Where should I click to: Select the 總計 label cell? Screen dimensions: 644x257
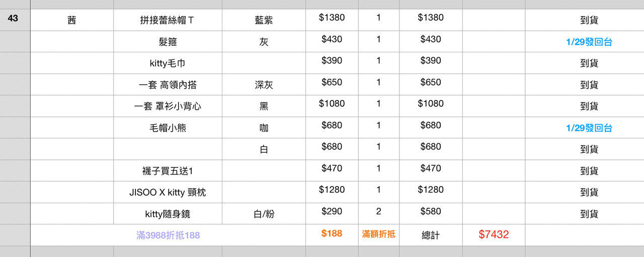(x=431, y=235)
